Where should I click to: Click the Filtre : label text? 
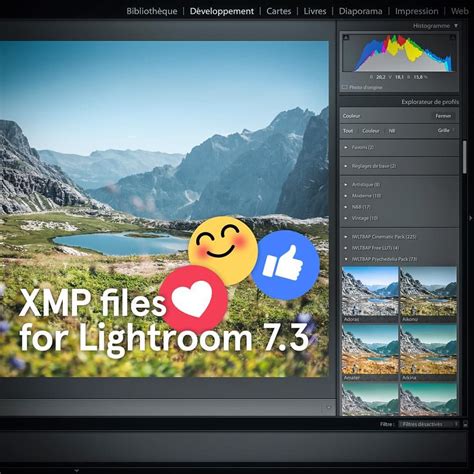pyautogui.click(x=387, y=424)
